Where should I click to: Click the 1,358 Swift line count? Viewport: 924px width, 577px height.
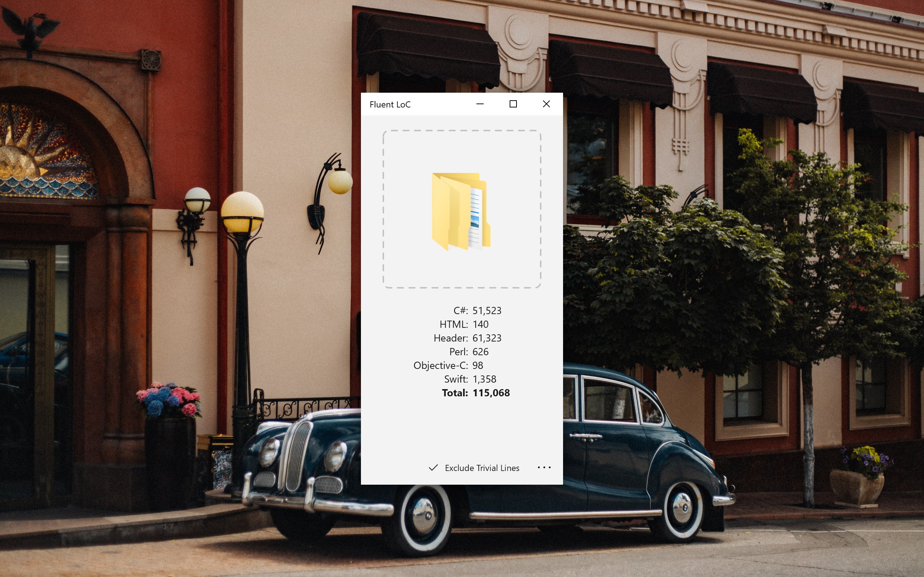click(484, 379)
